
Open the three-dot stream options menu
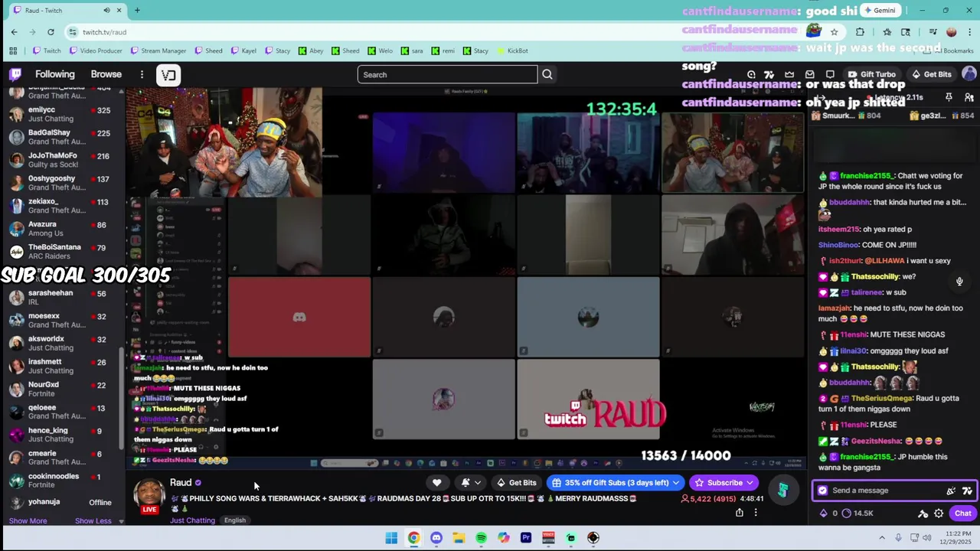tap(756, 513)
